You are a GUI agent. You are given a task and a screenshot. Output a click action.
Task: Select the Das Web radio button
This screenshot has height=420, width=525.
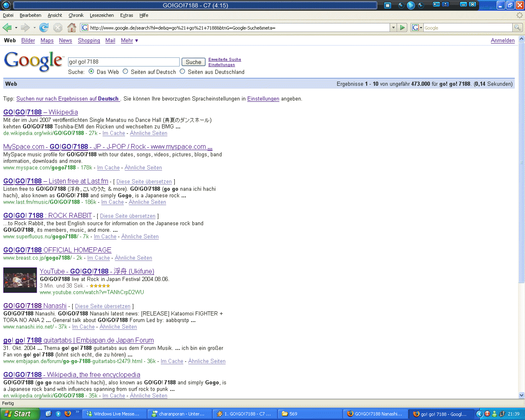point(91,71)
